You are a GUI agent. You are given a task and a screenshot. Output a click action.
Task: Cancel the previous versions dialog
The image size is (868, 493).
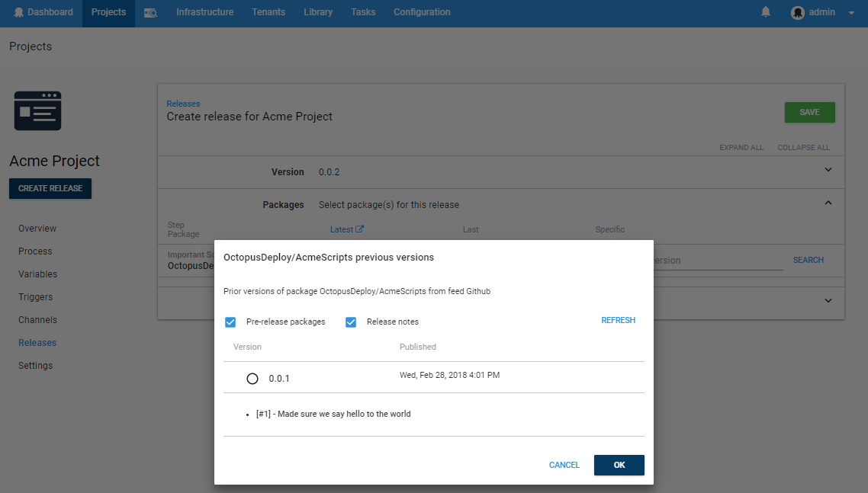coord(564,465)
